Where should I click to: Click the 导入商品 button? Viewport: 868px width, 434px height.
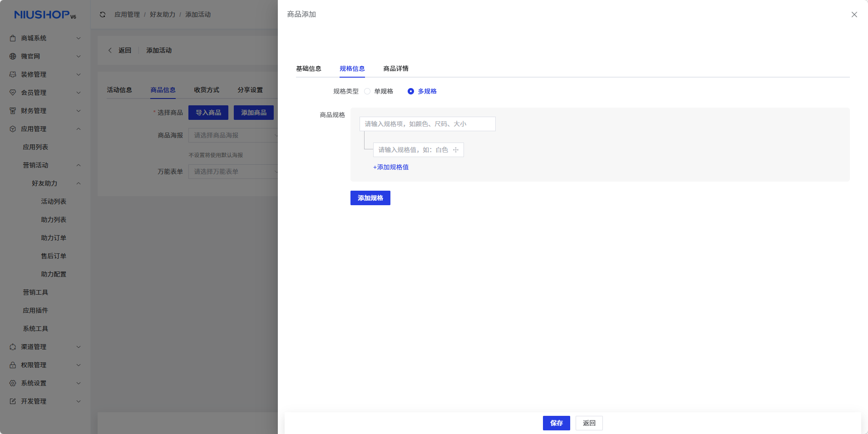pyautogui.click(x=208, y=113)
